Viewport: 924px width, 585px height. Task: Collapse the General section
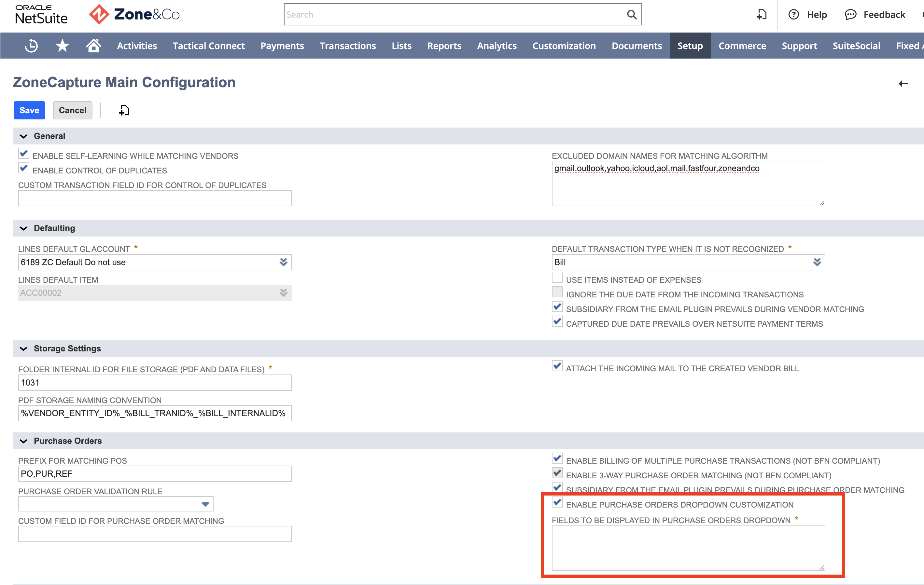[23, 136]
